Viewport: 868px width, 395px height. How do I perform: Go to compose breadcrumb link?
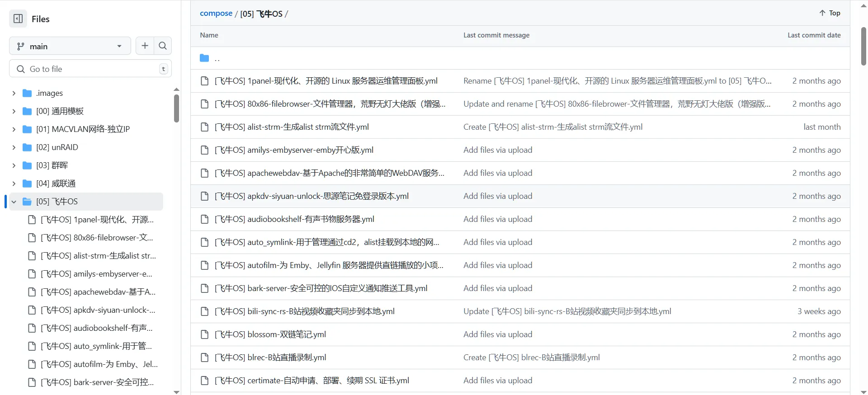pos(216,14)
